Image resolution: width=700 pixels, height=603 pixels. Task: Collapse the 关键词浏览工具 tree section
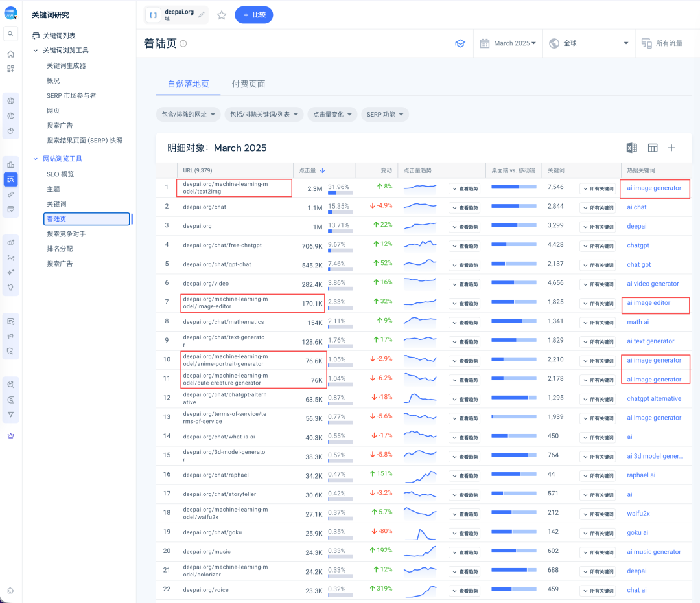coord(35,51)
